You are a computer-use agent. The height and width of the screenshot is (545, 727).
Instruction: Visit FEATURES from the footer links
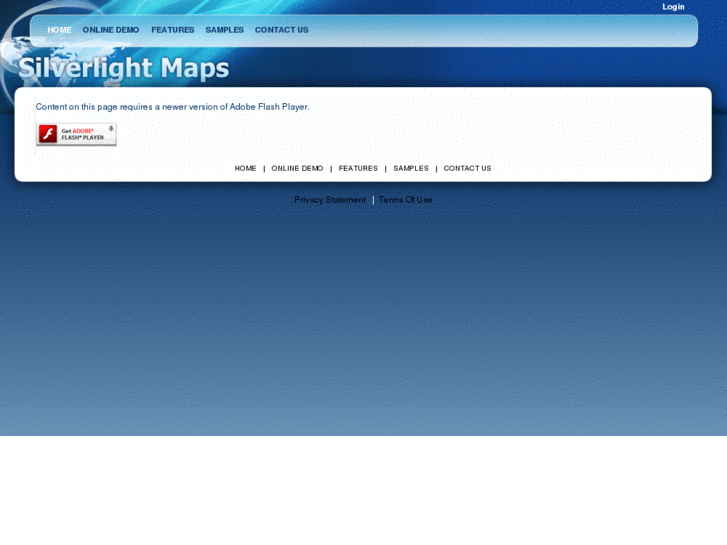(x=358, y=168)
